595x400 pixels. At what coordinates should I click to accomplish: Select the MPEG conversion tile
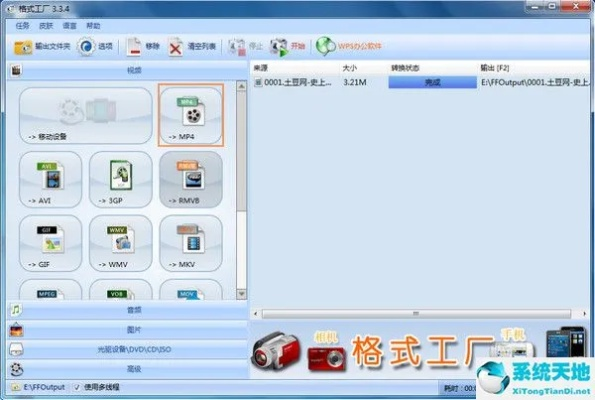coord(50,290)
